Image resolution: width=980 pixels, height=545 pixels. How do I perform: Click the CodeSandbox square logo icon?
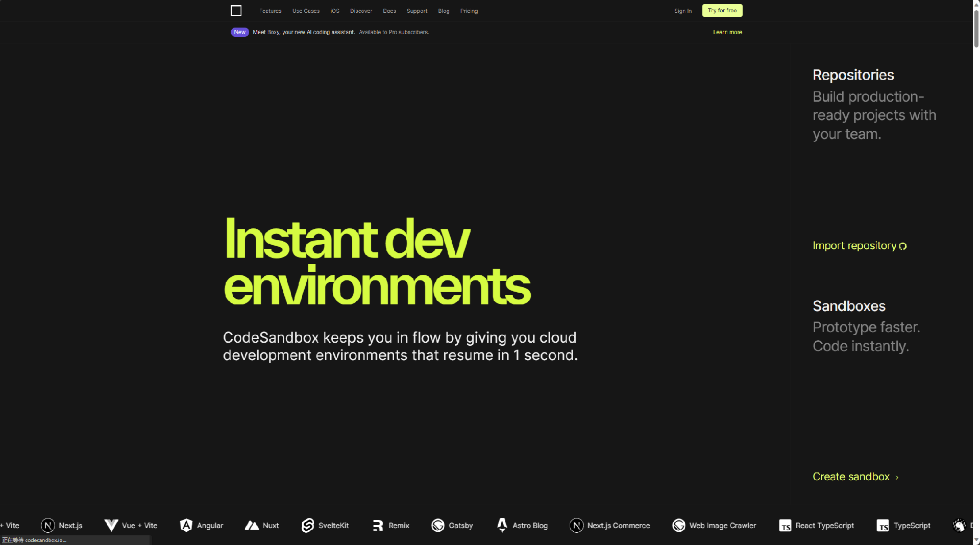pyautogui.click(x=236, y=11)
